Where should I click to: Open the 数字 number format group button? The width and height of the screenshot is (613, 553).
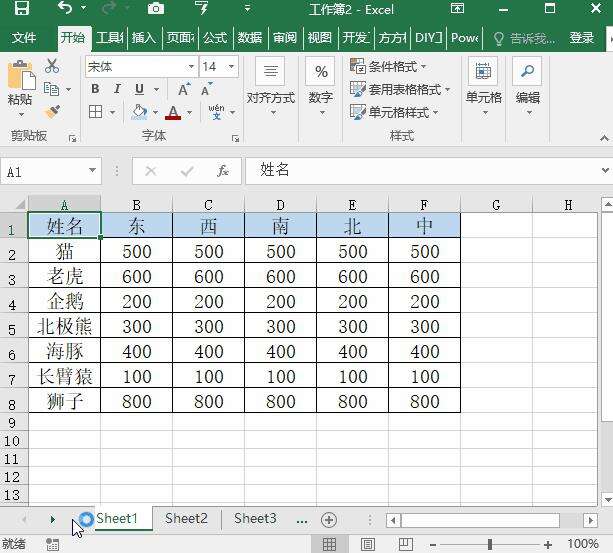pyautogui.click(x=321, y=87)
